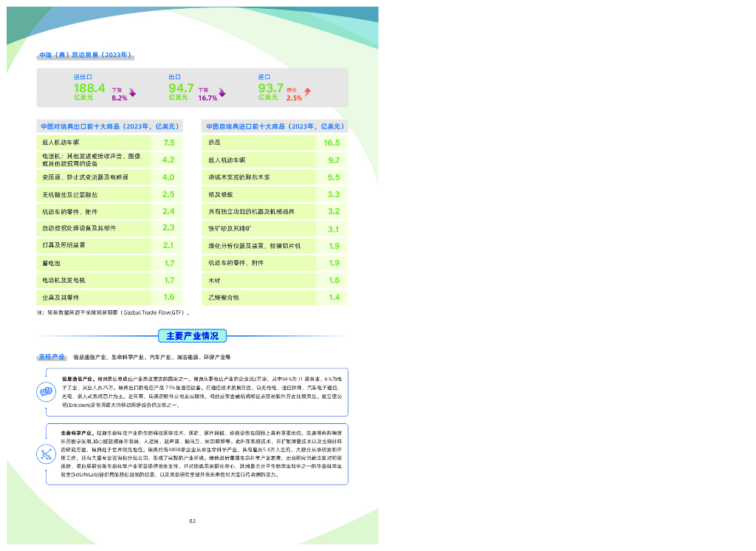Image resolution: width=756 pixels, height=551 pixels.
Task: Click the value 2.5 in export table
Action: coord(168,194)
